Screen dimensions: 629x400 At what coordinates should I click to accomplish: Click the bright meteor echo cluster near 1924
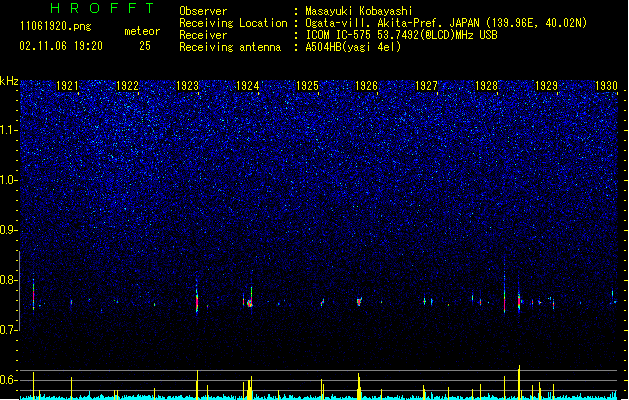coord(250,303)
